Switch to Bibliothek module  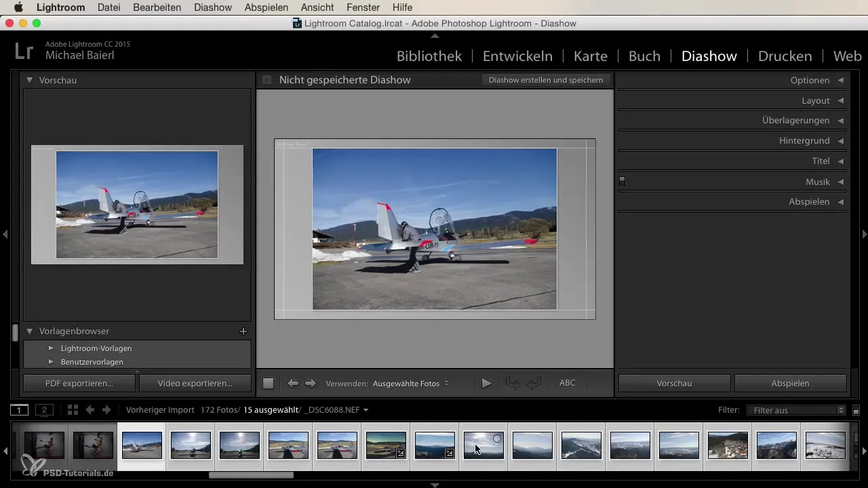(x=429, y=56)
